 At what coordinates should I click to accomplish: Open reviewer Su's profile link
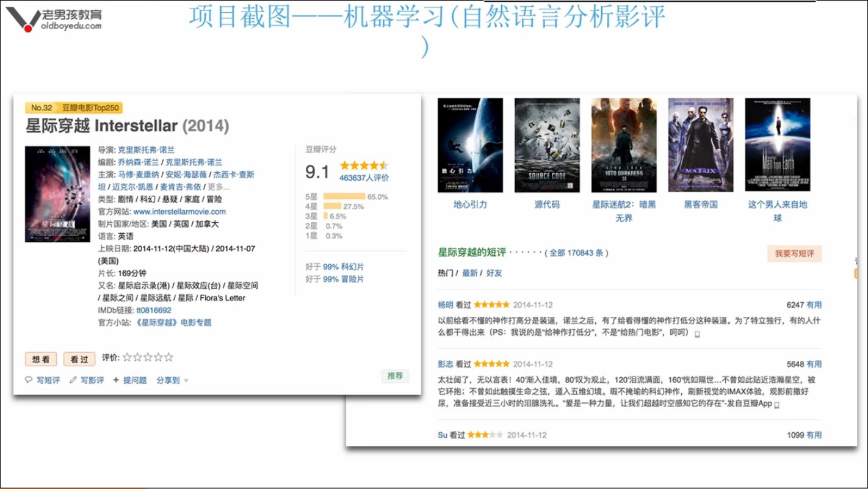click(443, 435)
